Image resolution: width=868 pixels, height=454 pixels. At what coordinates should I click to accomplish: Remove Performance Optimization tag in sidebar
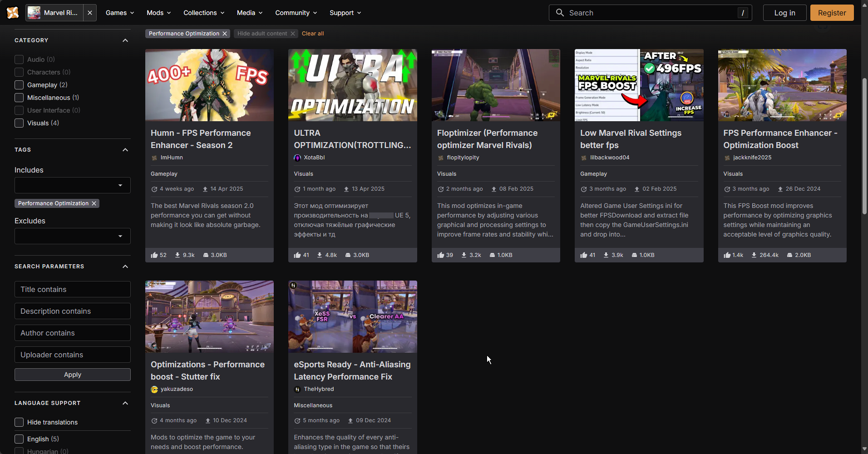pos(94,203)
